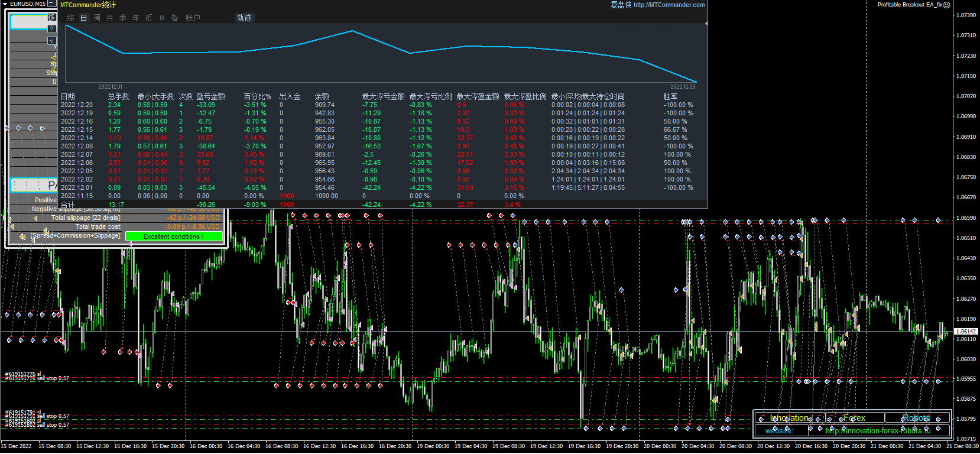Switch to the 季 quarterly tab
Viewport: 980px width, 454px height.
[123, 18]
